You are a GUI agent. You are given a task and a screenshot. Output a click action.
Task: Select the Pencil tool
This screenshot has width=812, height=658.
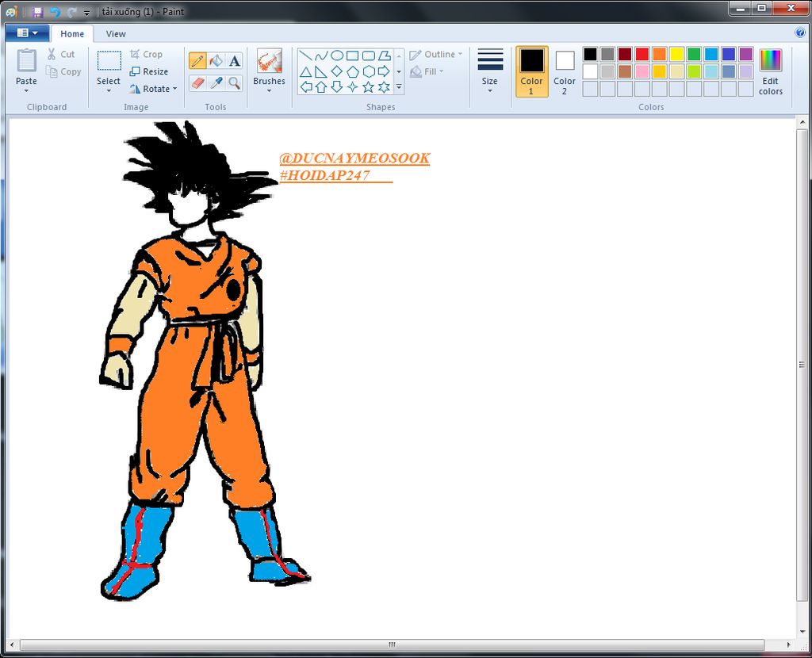click(197, 60)
